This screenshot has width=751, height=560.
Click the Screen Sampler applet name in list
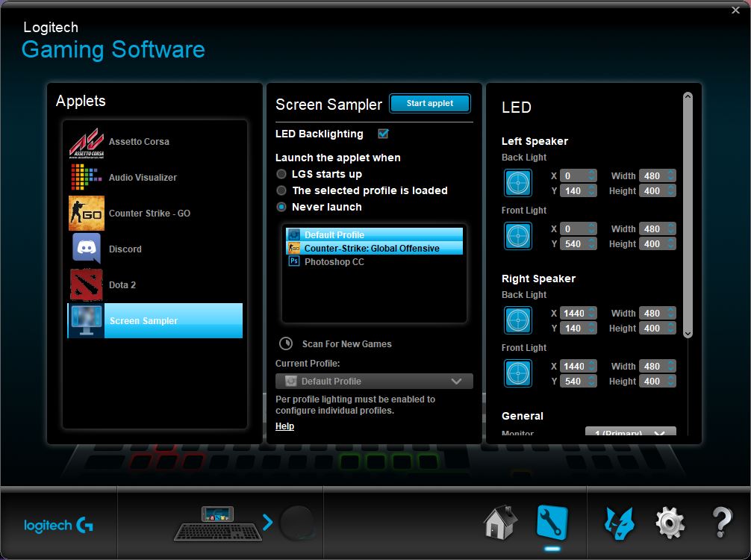[x=143, y=321]
